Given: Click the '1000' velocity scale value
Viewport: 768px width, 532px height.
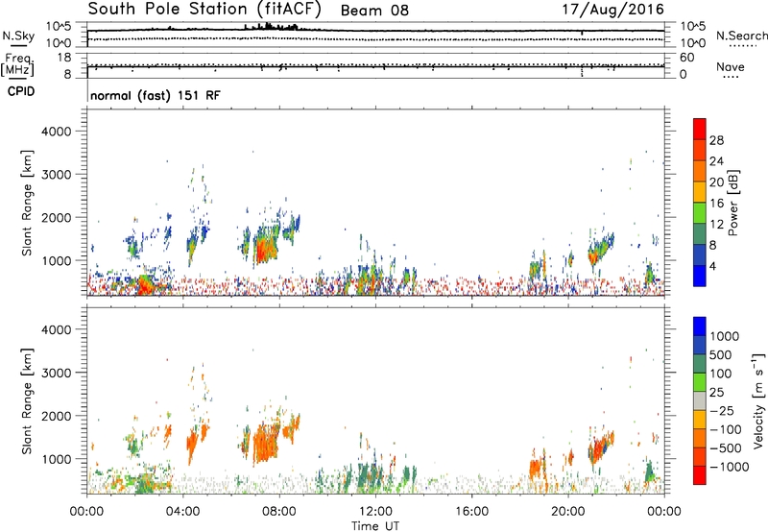Looking at the screenshot, I should (x=725, y=336).
